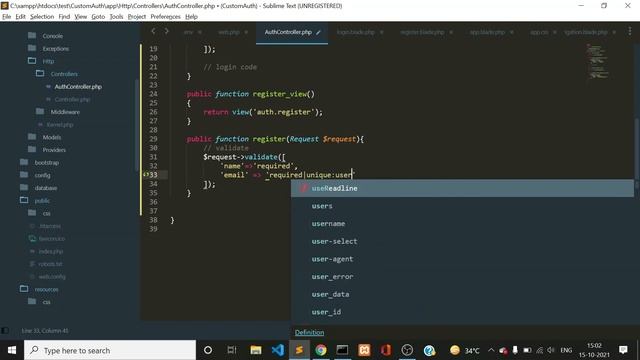
Task: Click the favicon.ico image file icon
Action: [32, 238]
